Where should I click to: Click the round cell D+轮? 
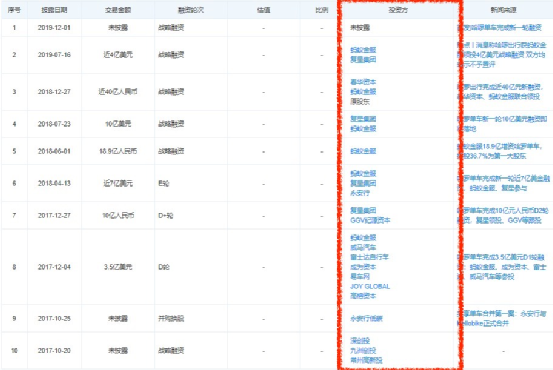[166, 216]
